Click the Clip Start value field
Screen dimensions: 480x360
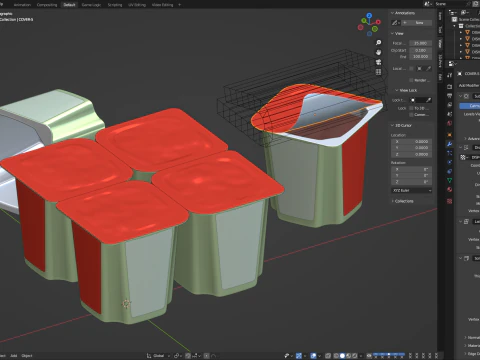(421, 50)
